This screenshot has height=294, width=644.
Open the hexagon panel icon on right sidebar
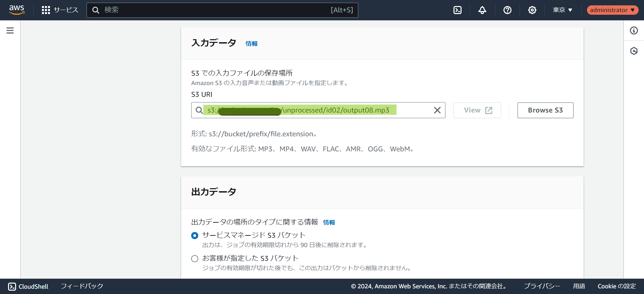pyautogui.click(x=634, y=51)
